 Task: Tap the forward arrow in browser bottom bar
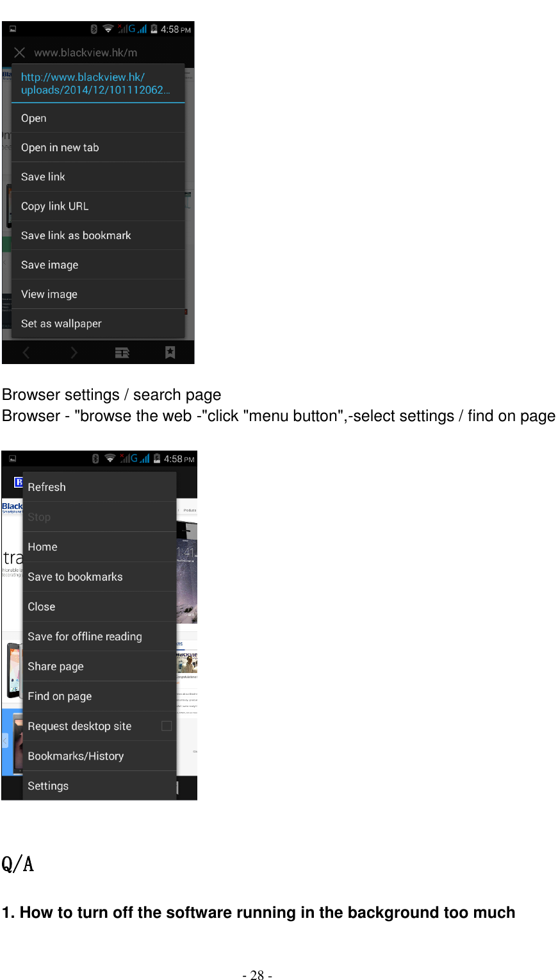74,352
